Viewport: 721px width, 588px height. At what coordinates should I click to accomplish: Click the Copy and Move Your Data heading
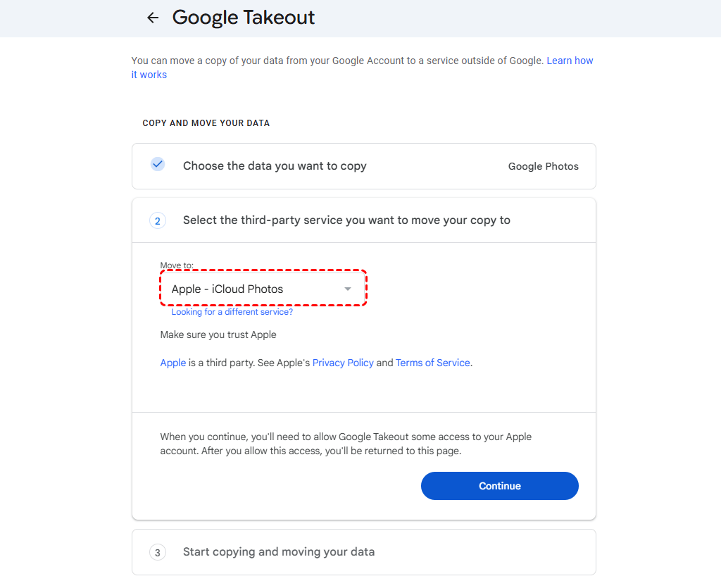tap(206, 123)
